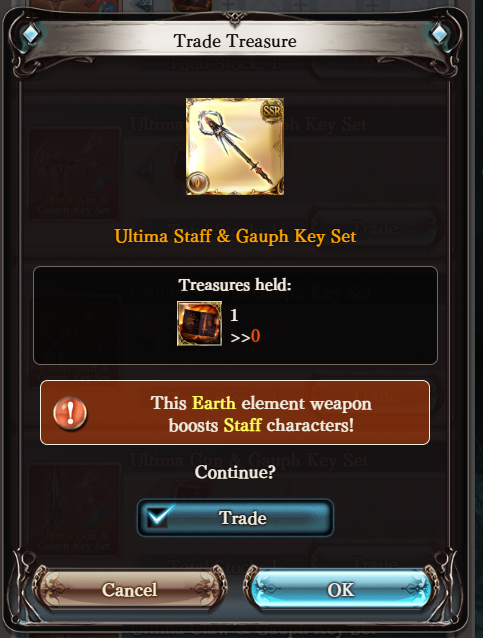Click the dimmed Ultima Gun & Gauph Key Set thumbnail

[74, 509]
